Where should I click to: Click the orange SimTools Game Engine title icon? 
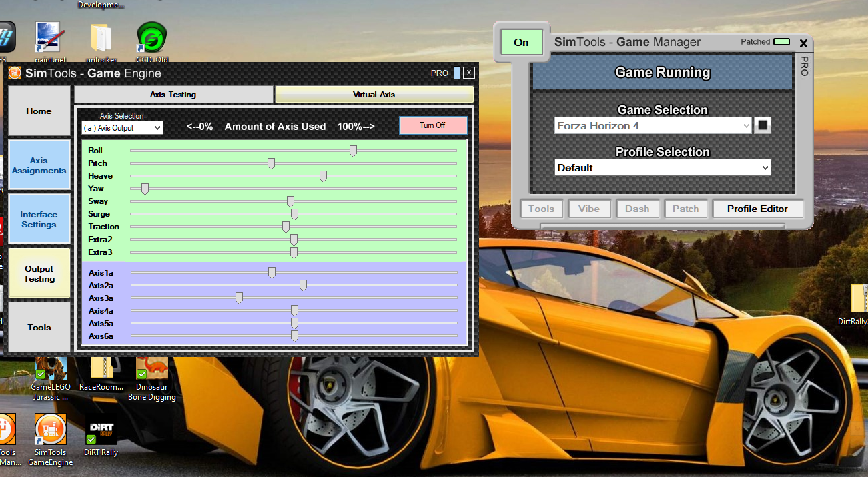click(15, 73)
